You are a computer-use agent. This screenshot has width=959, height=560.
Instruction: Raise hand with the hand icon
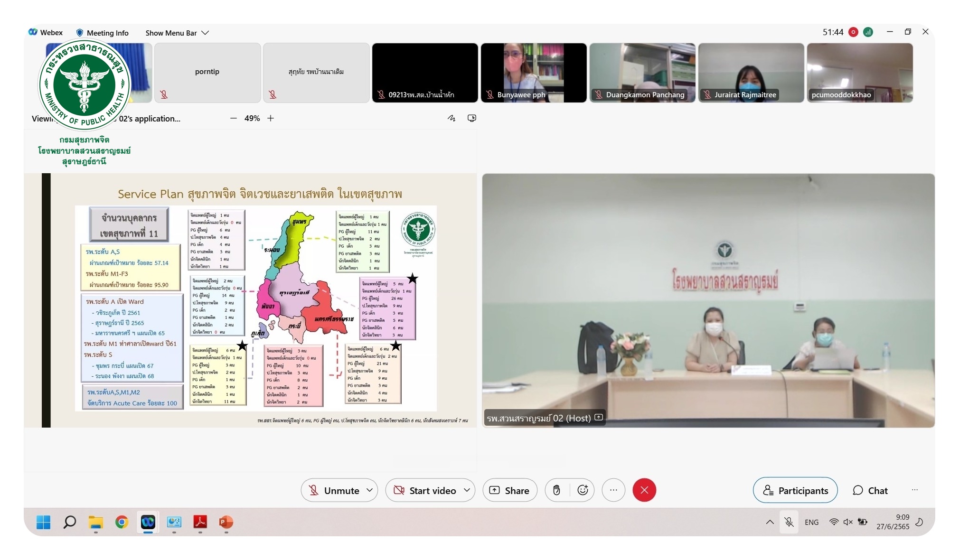[x=556, y=490]
